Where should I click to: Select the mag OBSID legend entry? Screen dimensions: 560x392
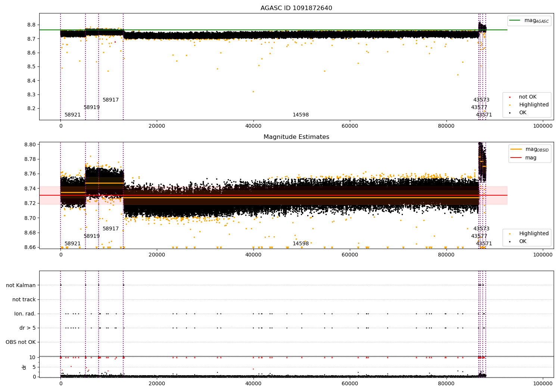click(x=529, y=149)
